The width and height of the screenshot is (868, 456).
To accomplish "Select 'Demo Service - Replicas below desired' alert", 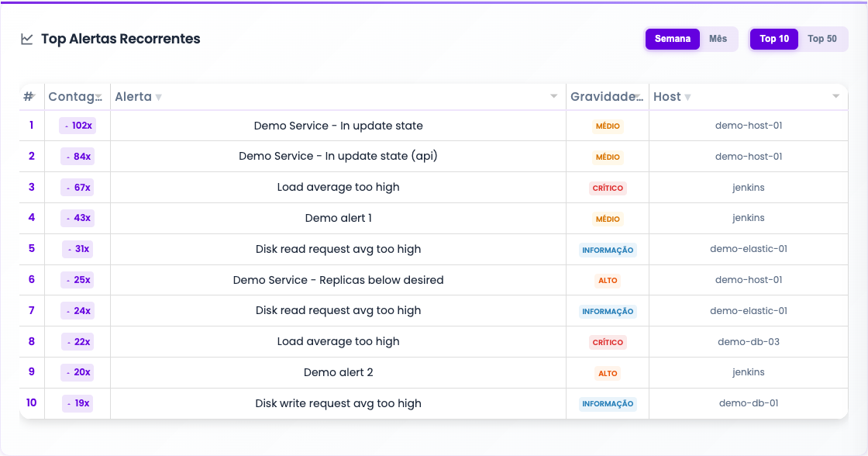I will tap(338, 281).
